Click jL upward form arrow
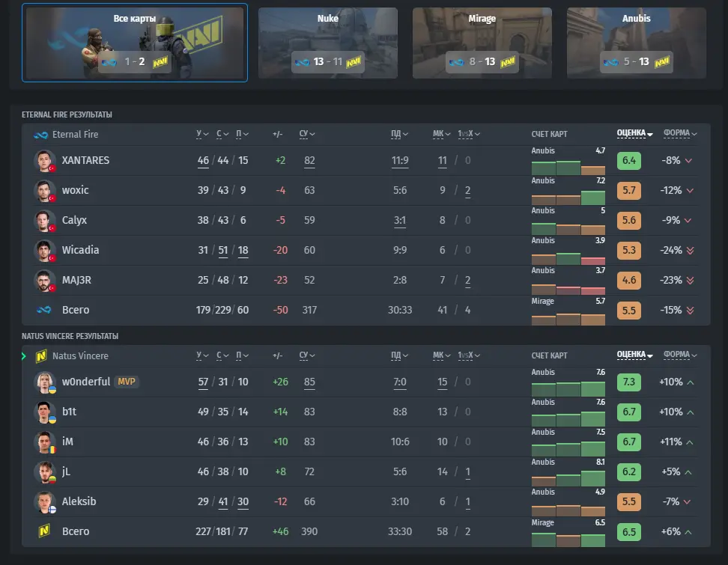The width and height of the screenshot is (728, 565). [x=688, y=472]
